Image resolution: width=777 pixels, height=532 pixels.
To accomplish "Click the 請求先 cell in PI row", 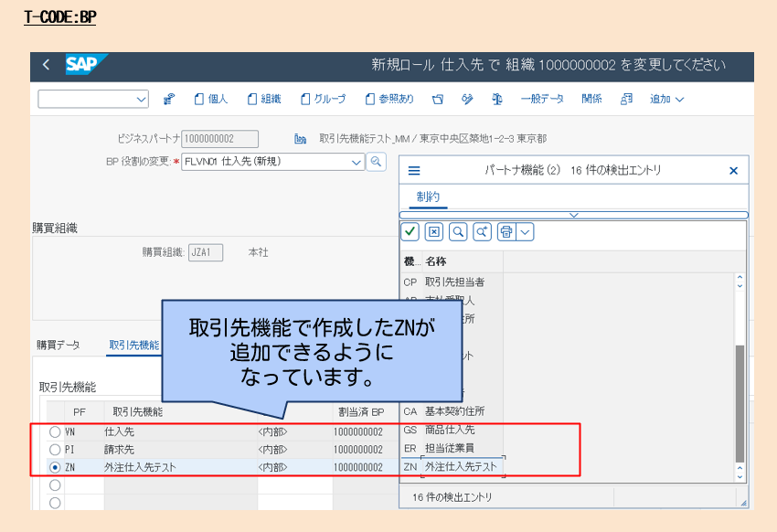I will coord(180,450).
